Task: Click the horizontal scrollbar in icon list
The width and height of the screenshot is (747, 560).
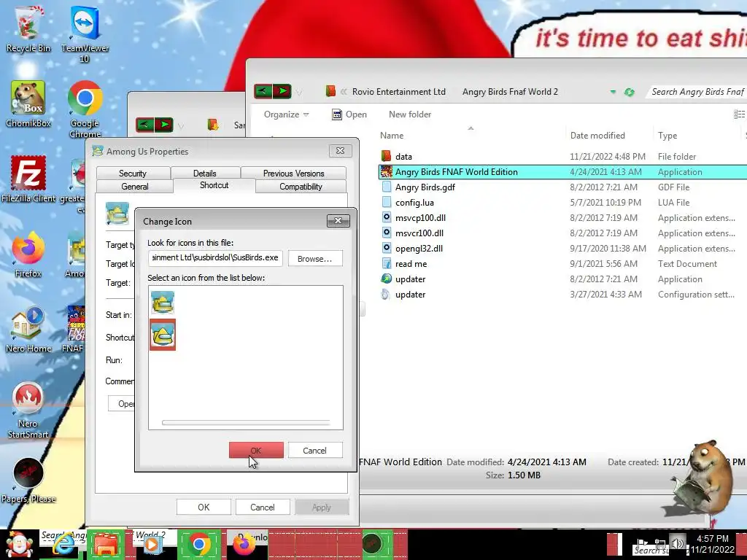Action: click(x=245, y=422)
